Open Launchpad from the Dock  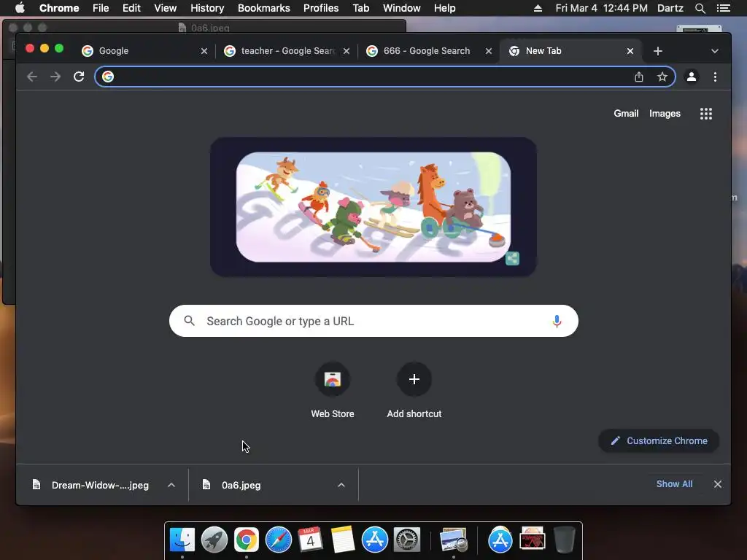pos(214,540)
